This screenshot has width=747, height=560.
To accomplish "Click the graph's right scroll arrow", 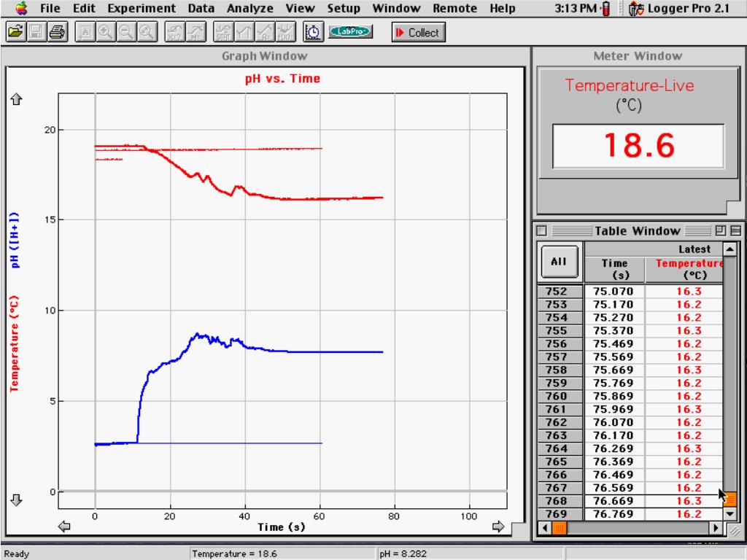I will (498, 526).
